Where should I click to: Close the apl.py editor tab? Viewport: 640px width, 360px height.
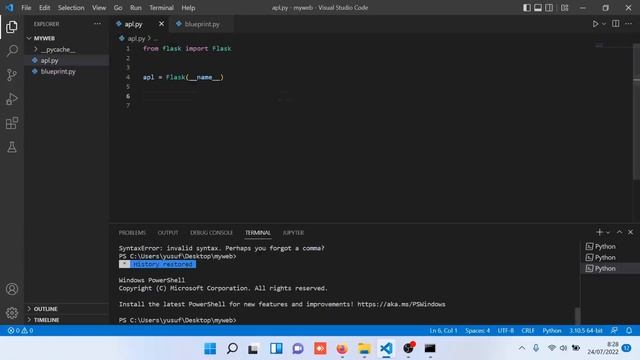point(161,24)
